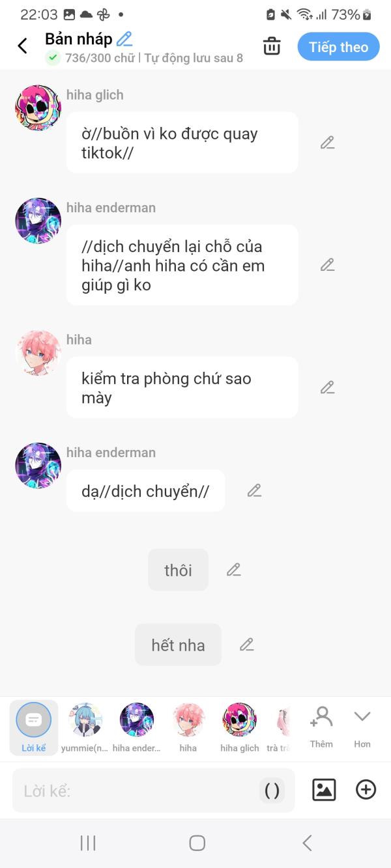Edit the "dạ//dịch chuyển//" message
This screenshot has height=868, width=391.
tap(254, 490)
